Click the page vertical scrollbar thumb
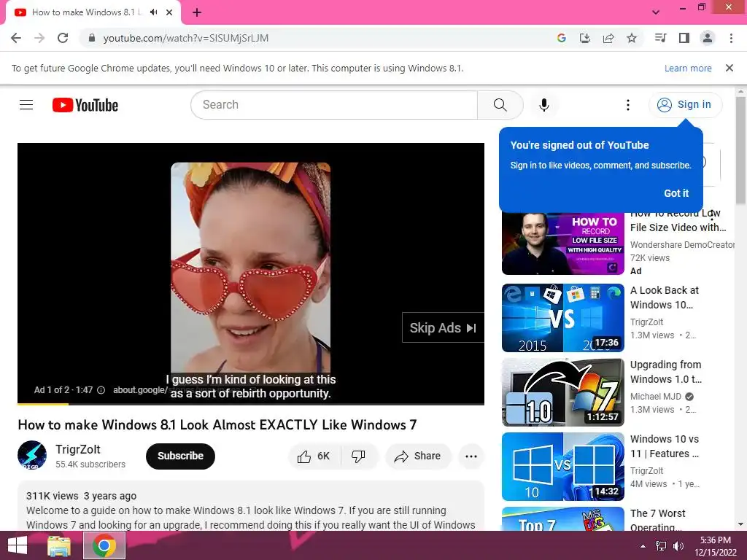Viewport: 747px width, 560px height. (x=740, y=150)
